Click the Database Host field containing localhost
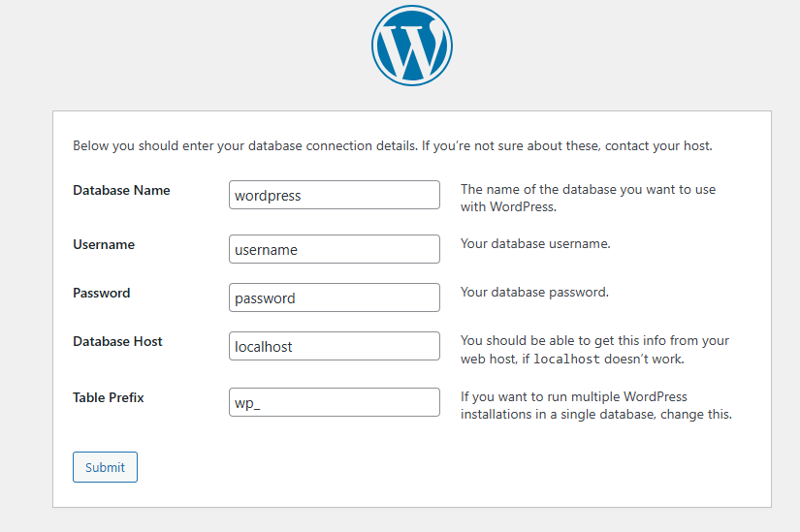The height and width of the screenshot is (532, 800). coord(335,346)
